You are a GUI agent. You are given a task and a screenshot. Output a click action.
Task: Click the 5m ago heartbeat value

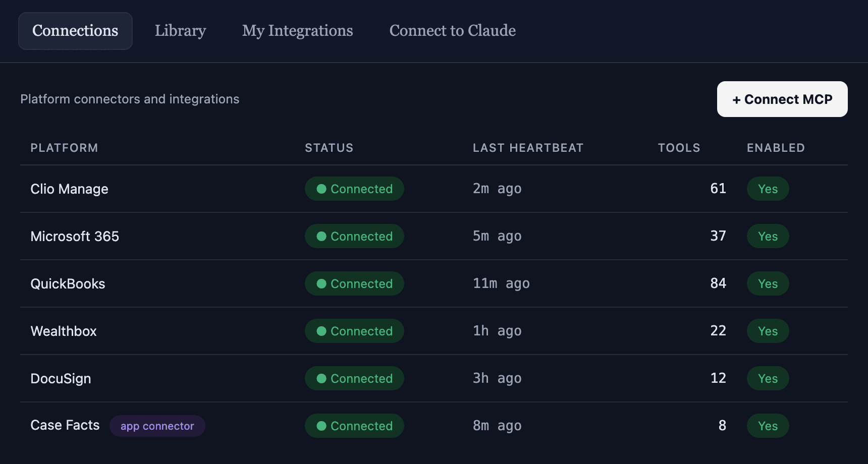(x=497, y=236)
